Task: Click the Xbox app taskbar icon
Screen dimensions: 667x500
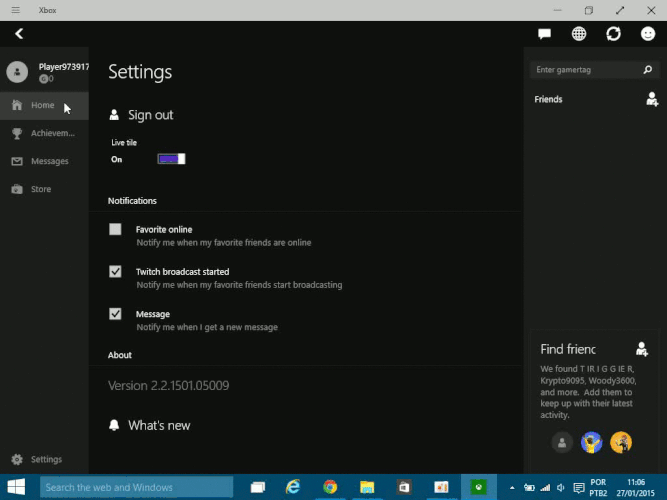Action: [x=479, y=487]
